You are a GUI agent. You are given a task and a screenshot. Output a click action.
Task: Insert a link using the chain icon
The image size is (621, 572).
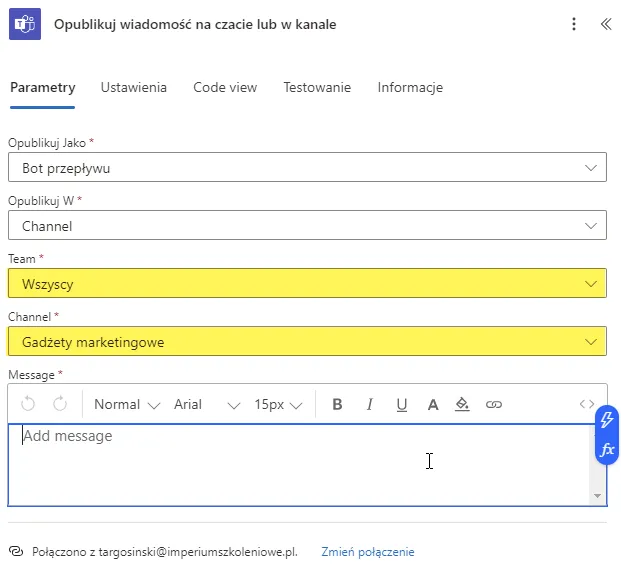pos(493,404)
